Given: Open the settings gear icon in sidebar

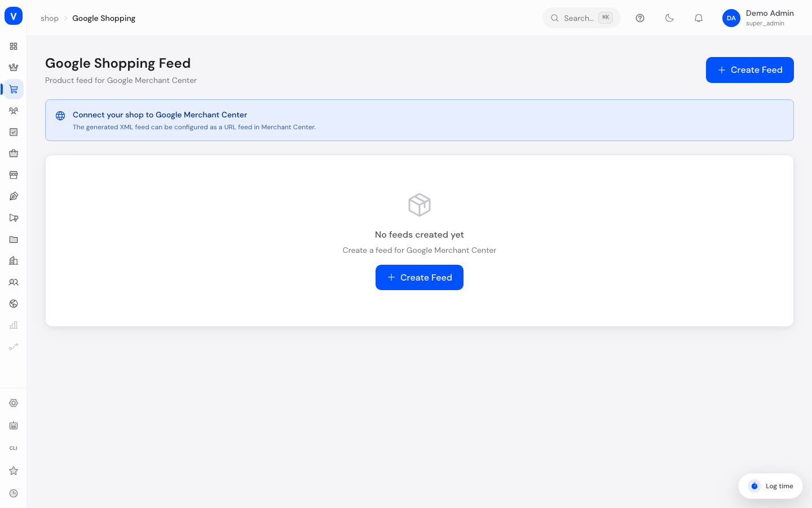Looking at the screenshot, I should tap(14, 403).
